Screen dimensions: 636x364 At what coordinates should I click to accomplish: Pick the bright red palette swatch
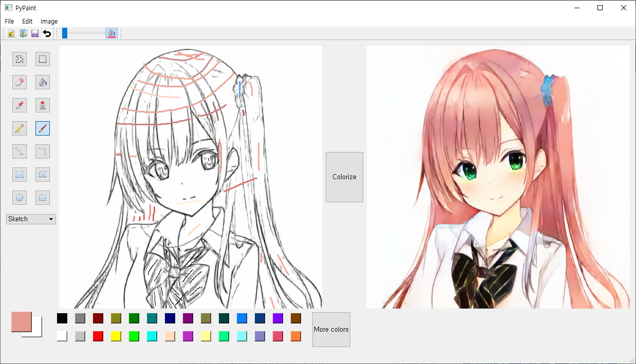98,336
